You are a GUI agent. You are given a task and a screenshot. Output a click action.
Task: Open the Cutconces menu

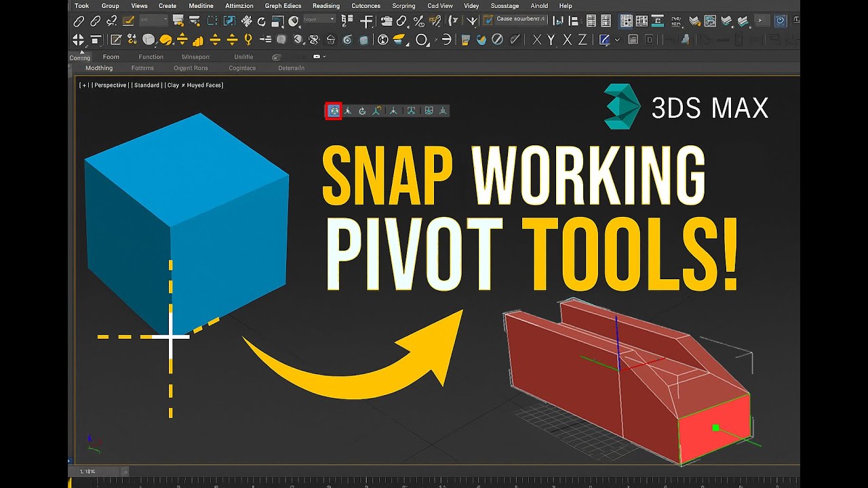click(366, 5)
